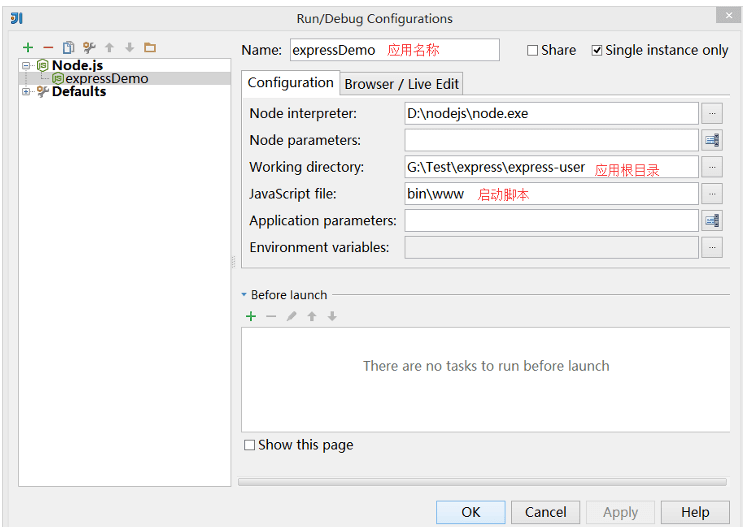
Task: Enable the Share checkbox
Action: click(x=533, y=50)
